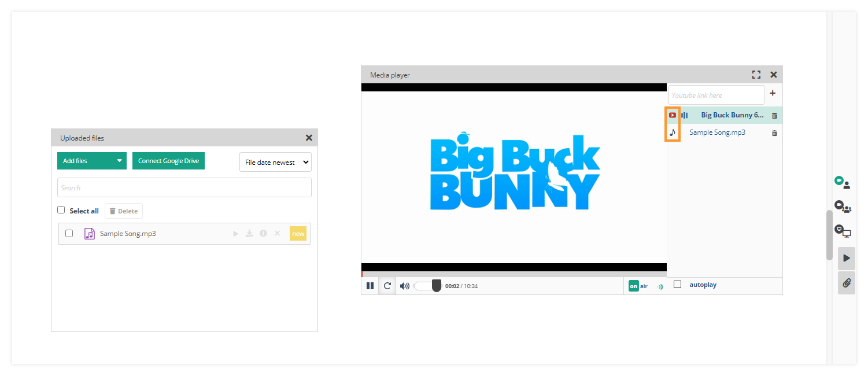Adjust the media player volume slider
The height and width of the screenshot is (376, 868).
tap(428, 286)
